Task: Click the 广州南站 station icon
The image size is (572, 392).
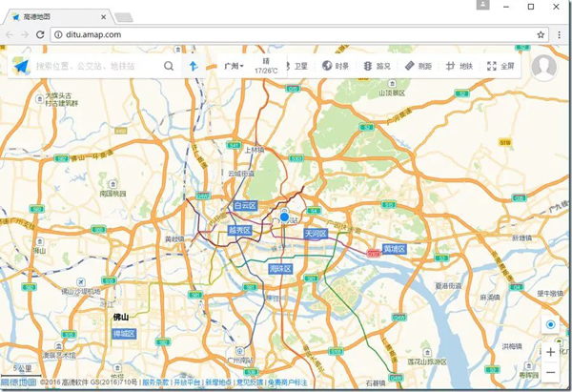Action: [239, 351]
